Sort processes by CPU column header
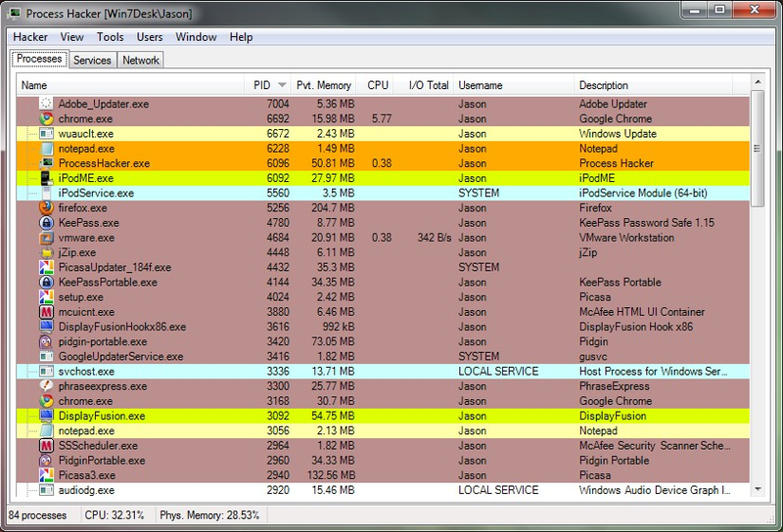Viewport: 783px width, 532px height. tap(378, 85)
